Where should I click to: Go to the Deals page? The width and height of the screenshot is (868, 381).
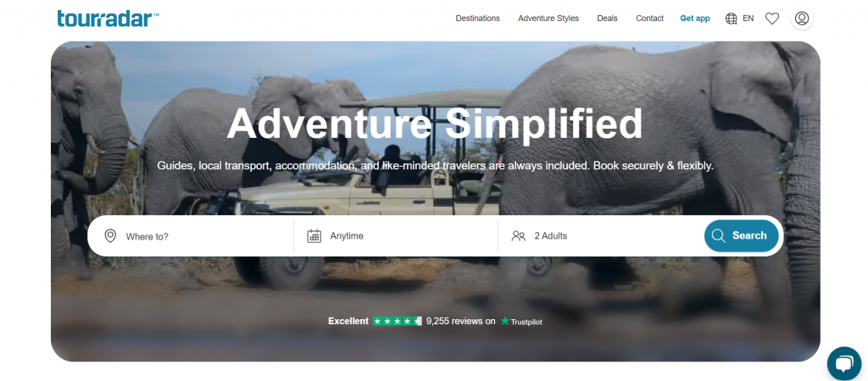coord(607,19)
